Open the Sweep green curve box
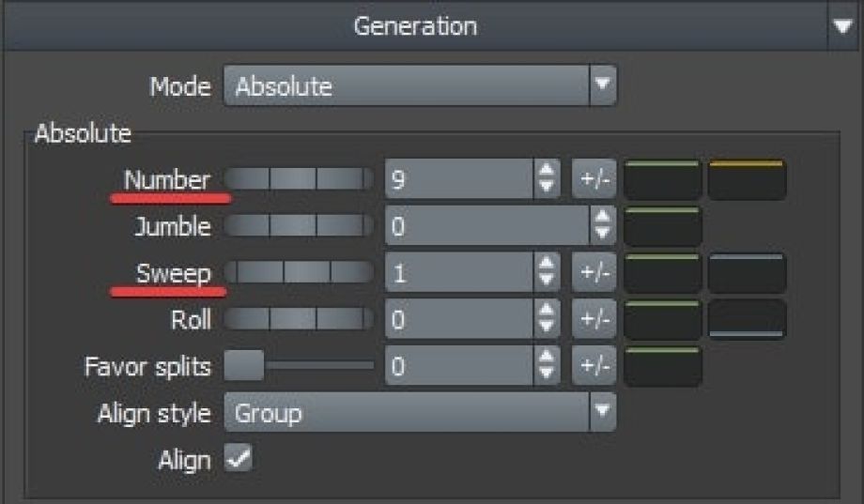 662,272
